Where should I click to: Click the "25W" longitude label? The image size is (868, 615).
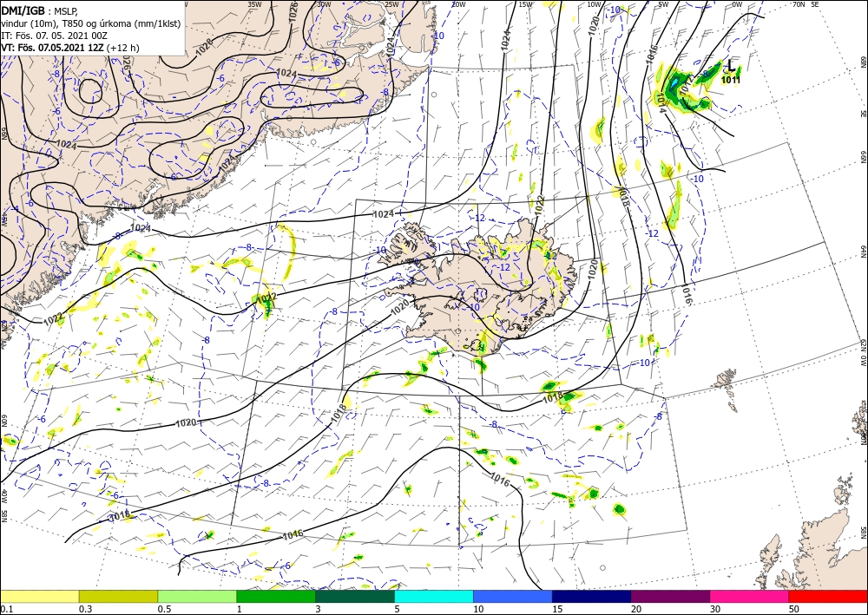(391, 4)
